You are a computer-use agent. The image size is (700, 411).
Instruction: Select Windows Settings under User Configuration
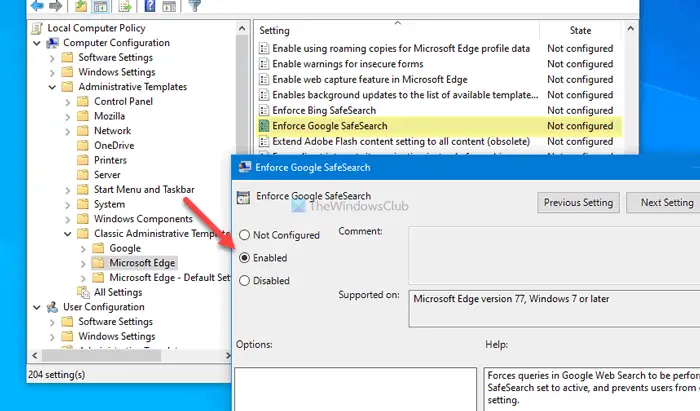pos(117,336)
